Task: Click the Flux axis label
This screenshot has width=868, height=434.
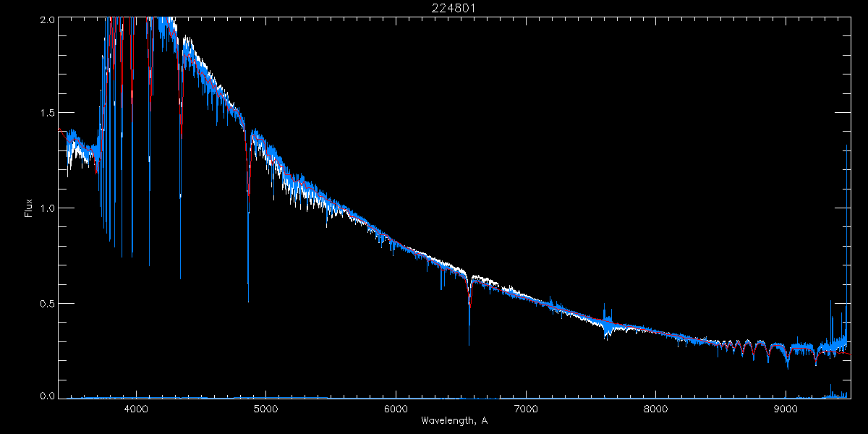Action: 29,208
